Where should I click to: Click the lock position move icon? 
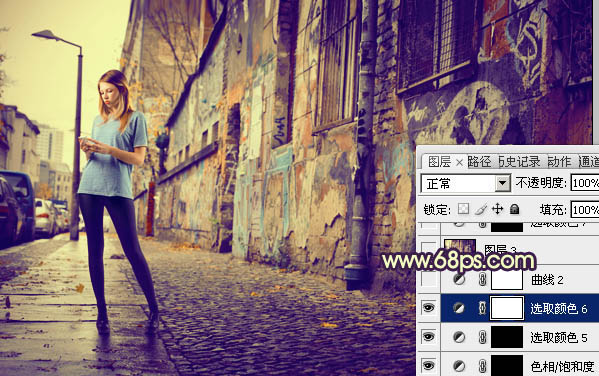point(497,209)
